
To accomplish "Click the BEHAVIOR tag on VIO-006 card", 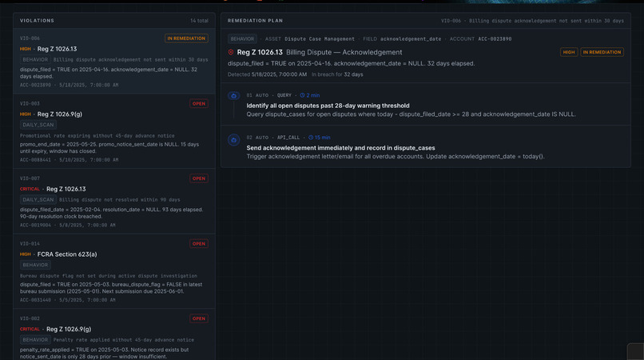I will pos(35,60).
